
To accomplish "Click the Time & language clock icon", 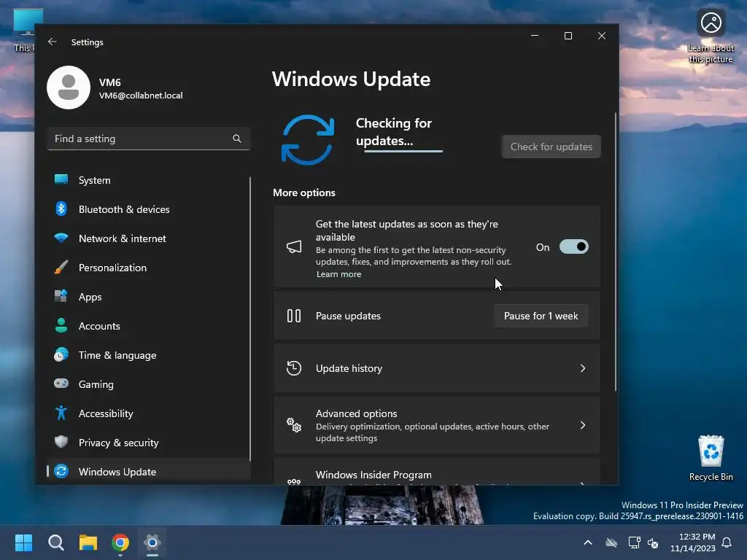I will coord(61,355).
